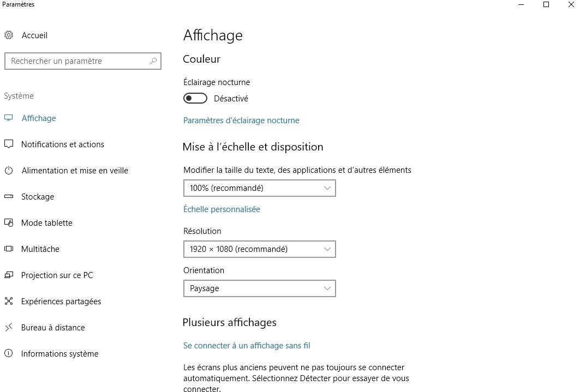Image resolution: width=580 pixels, height=392 pixels.
Task: Focus the Rechercher un paramètre search field
Action: pyautogui.click(x=76, y=61)
